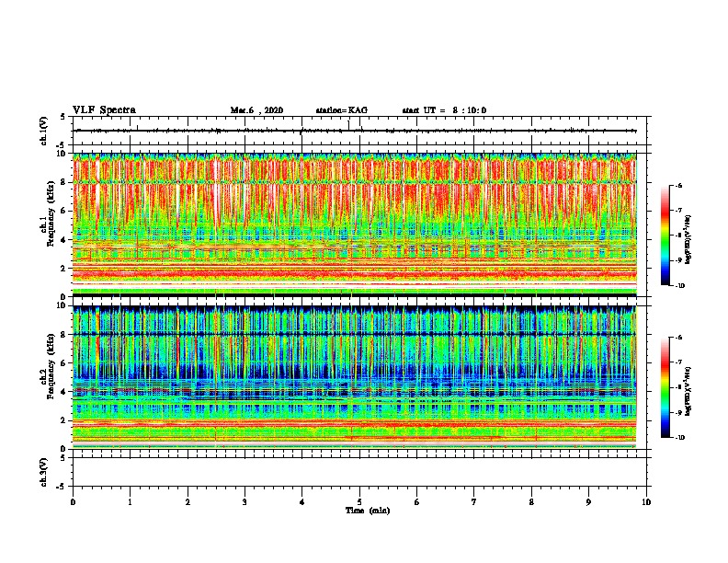Click the 'ch.3(V)' axis label
Screen dimensions: 728x563
click(43, 472)
